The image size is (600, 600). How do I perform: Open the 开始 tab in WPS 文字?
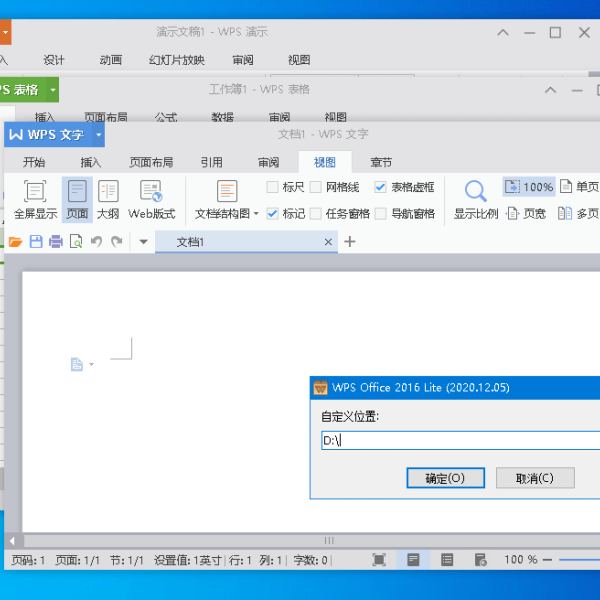[x=34, y=162]
